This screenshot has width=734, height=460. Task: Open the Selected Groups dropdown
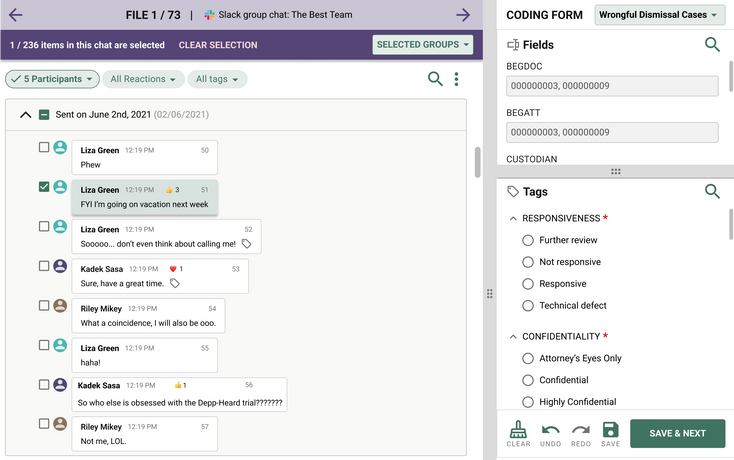pos(423,45)
